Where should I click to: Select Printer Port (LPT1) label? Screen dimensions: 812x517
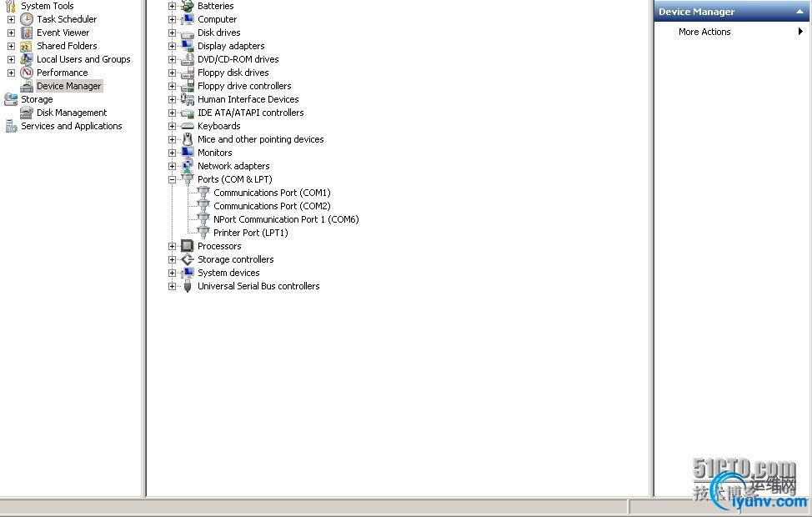click(251, 233)
